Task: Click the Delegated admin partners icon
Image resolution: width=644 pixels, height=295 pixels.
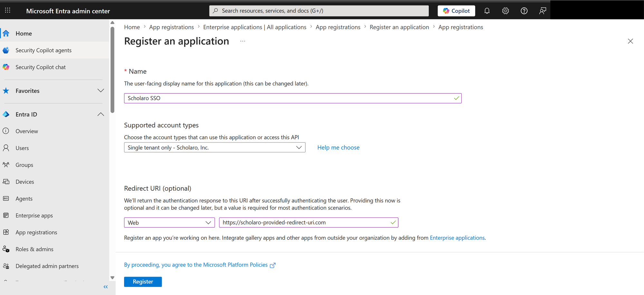Action: (x=6, y=266)
